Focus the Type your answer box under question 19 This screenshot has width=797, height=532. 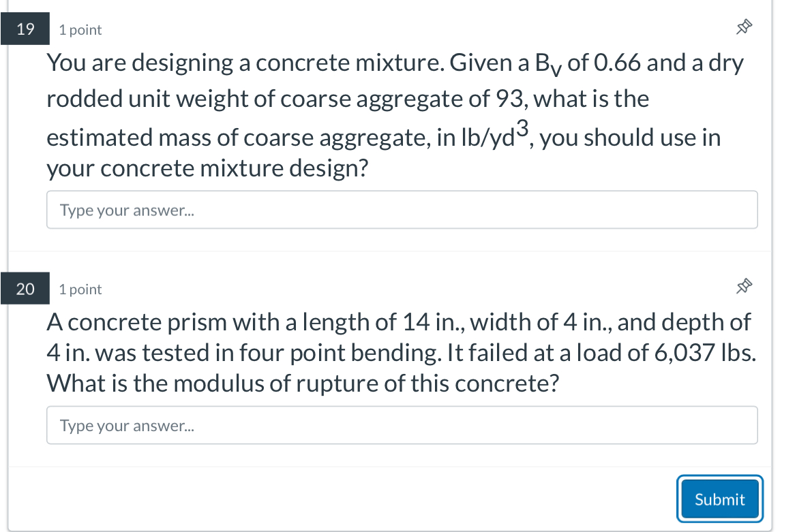402,210
